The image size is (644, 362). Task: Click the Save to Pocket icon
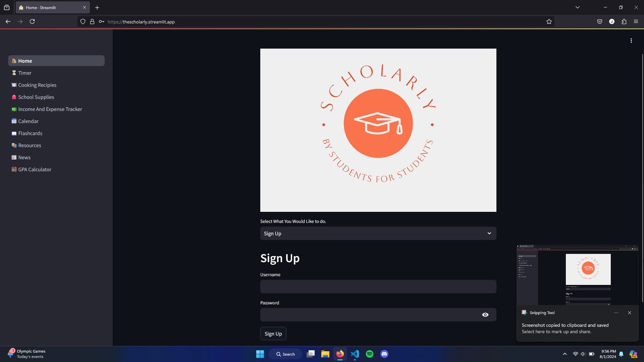(x=600, y=22)
